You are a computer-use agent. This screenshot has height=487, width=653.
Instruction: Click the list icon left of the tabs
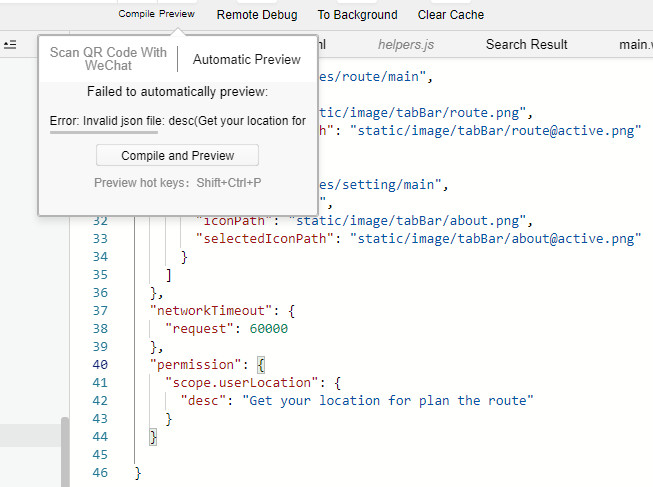coord(10,44)
